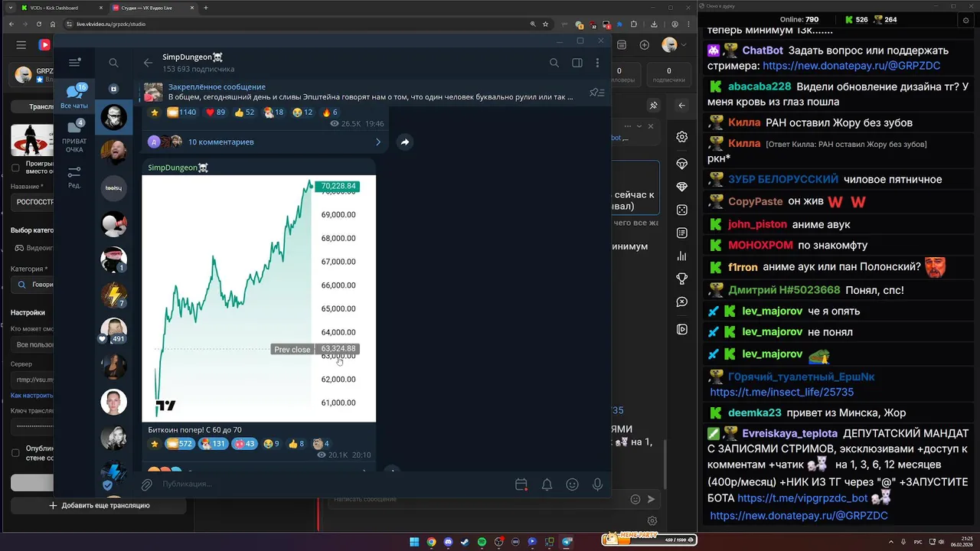
Task: Unpin the VK Live chat pin icon
Action: click(653, 106)
